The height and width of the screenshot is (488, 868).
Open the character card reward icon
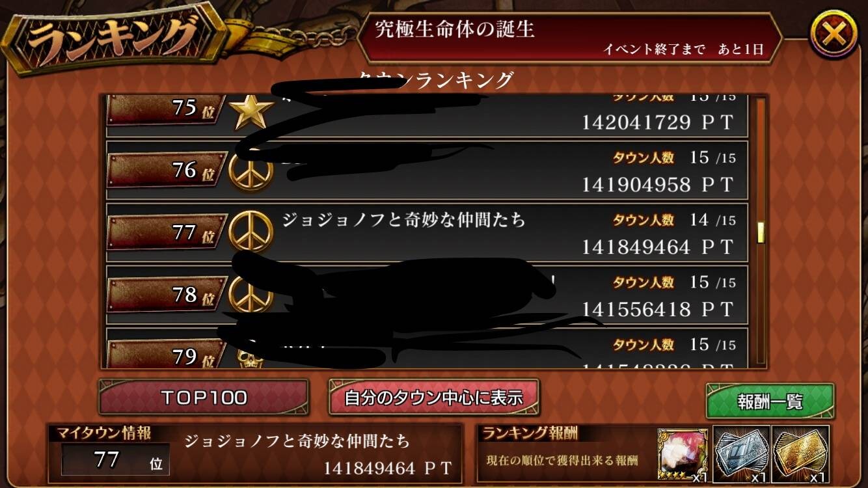click(x=683, y=454)
